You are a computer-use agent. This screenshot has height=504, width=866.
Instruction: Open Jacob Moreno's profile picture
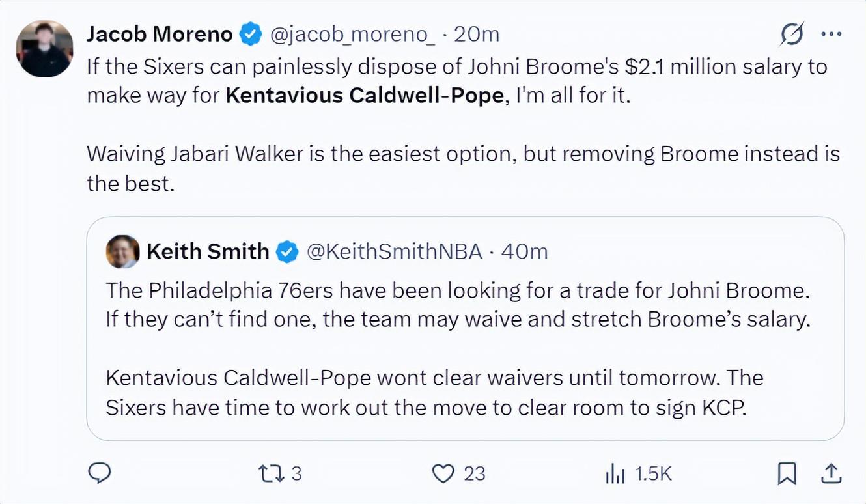44,49
